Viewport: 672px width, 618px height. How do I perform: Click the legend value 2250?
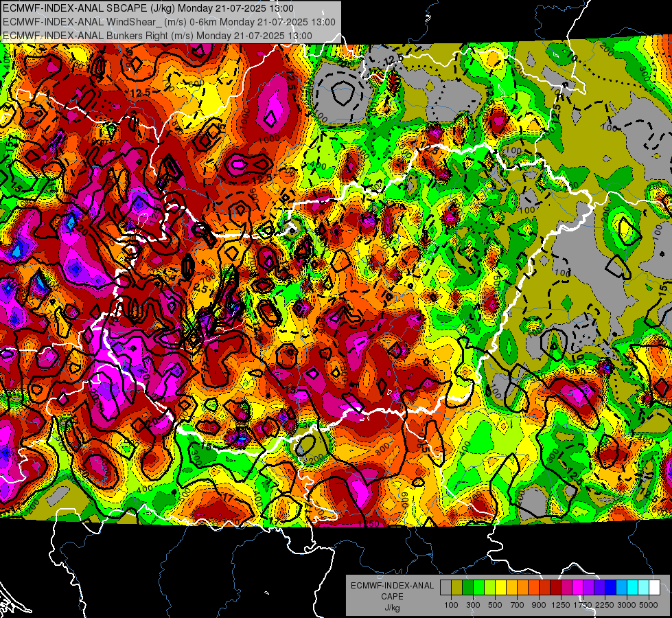point(604,605)
